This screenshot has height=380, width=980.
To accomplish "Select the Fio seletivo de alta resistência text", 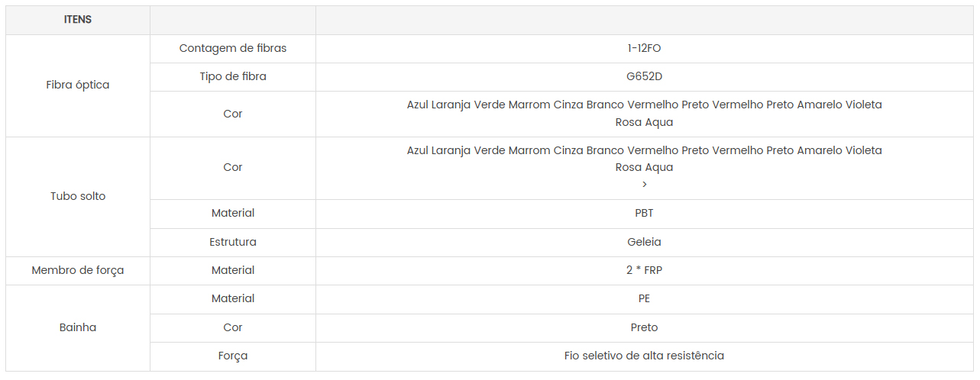I will (x=644, y=356).
